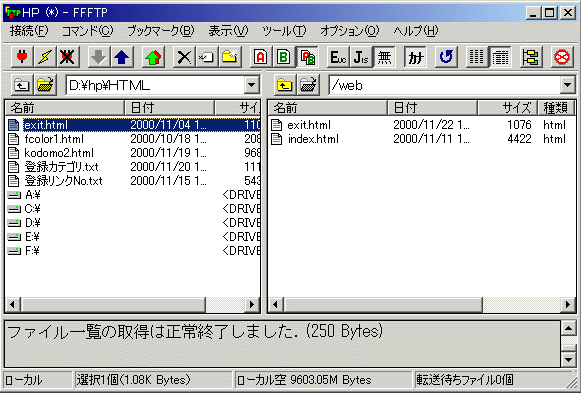Toggle JIS kanji code conversion
This screenshot has width=581, height=393.
tap(361, 57)
